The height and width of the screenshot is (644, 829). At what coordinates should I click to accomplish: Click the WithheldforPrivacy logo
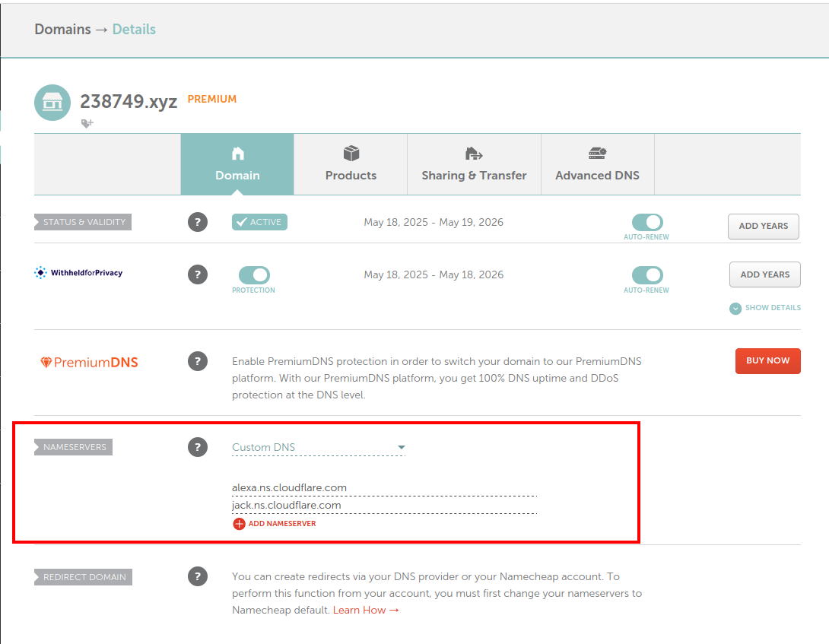coord(78,273)
